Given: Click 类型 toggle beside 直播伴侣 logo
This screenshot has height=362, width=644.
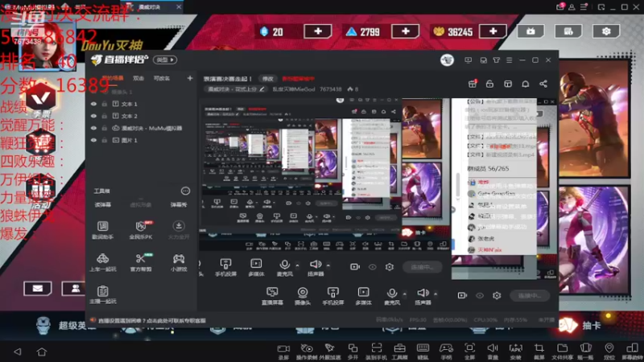Looking at the screenshot, I should 165,60.
